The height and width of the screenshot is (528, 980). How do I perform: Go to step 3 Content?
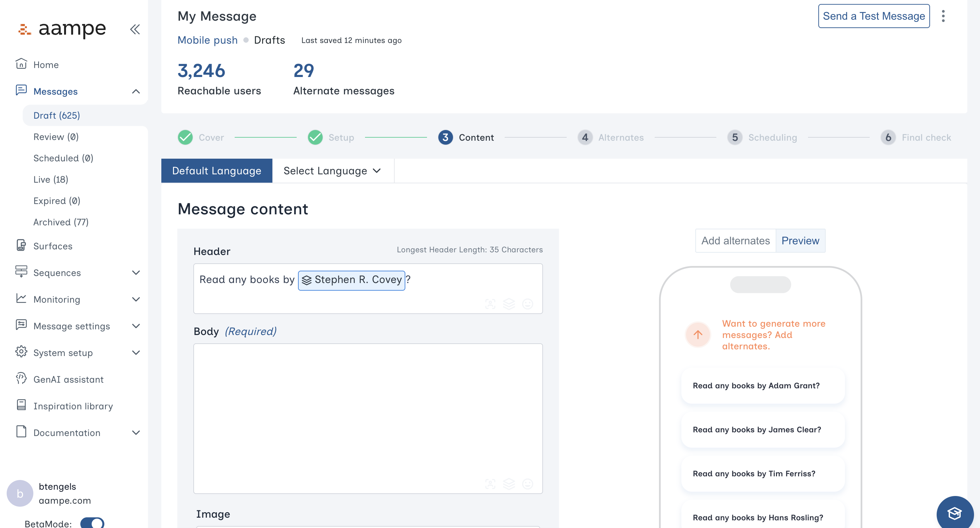pos(466,137)
